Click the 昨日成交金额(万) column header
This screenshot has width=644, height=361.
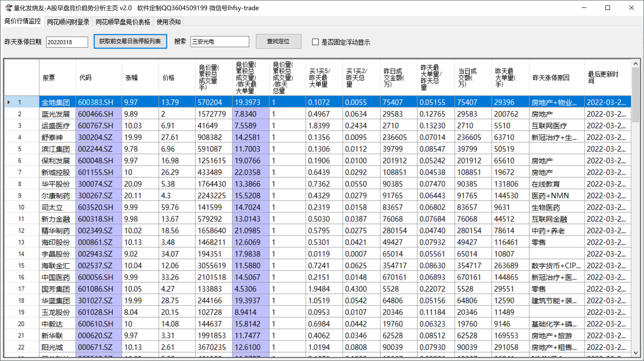click(x=398, y=78)
